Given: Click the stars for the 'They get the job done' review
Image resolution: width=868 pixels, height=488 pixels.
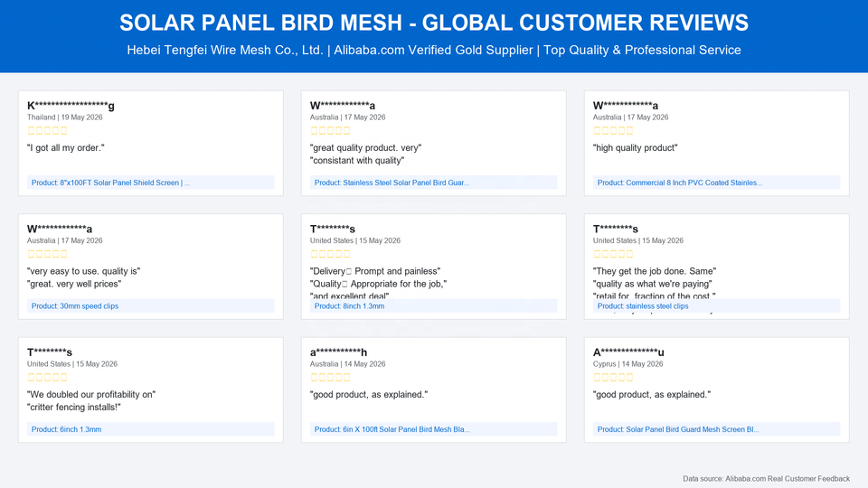Looking at the screenshot, I should point(613,254).
